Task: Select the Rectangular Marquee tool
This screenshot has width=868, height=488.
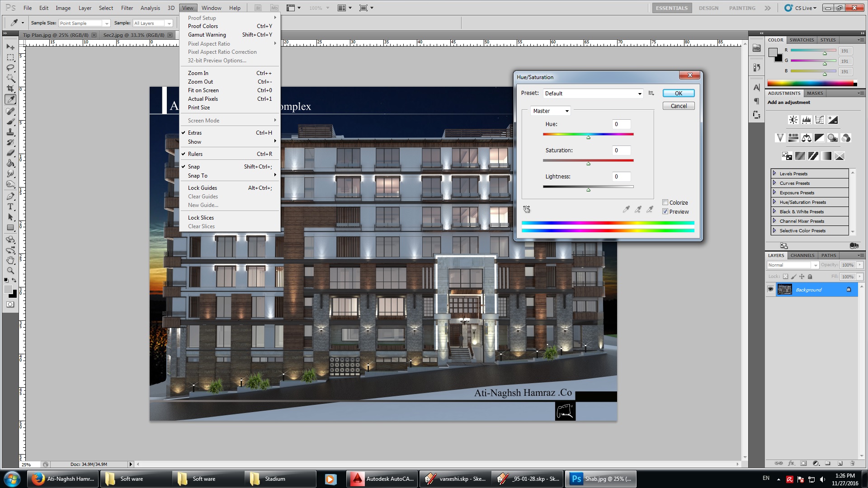Action: pos(10,57)
